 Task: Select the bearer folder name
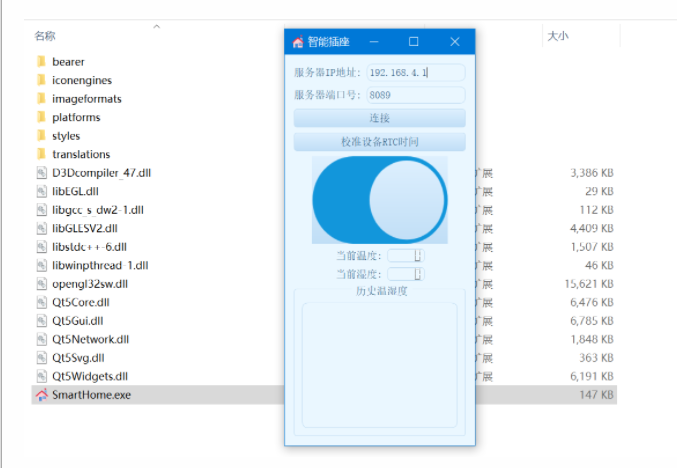68,62
